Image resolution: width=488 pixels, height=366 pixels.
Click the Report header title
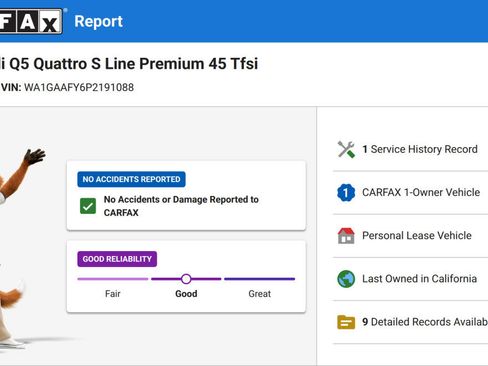(x=98, y=21)
